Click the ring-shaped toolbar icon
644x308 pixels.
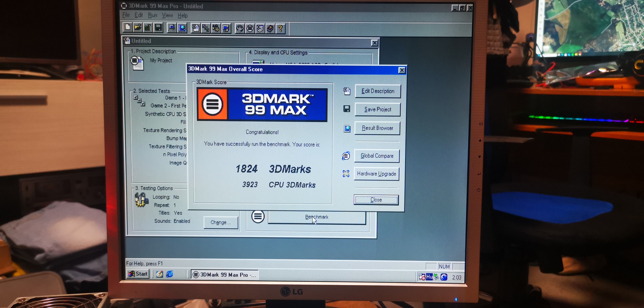click(240, 29)
